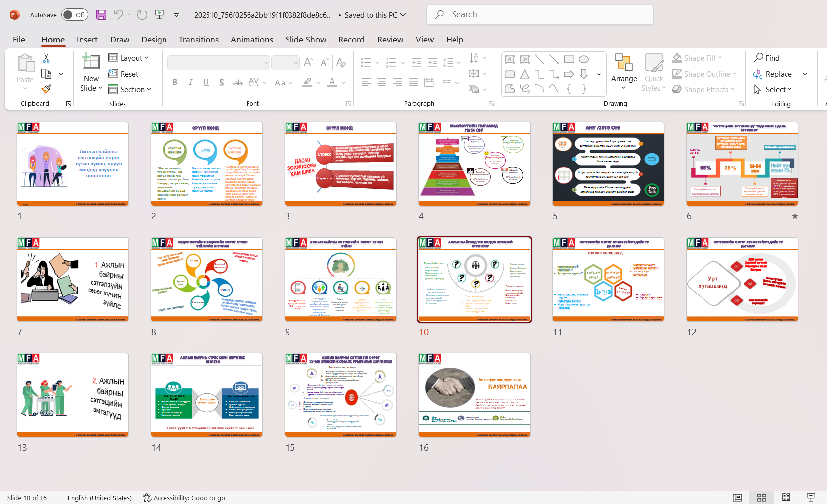
Task: Expand the Section dropdown
Action: pyautogui.click(x=130, y=90)
